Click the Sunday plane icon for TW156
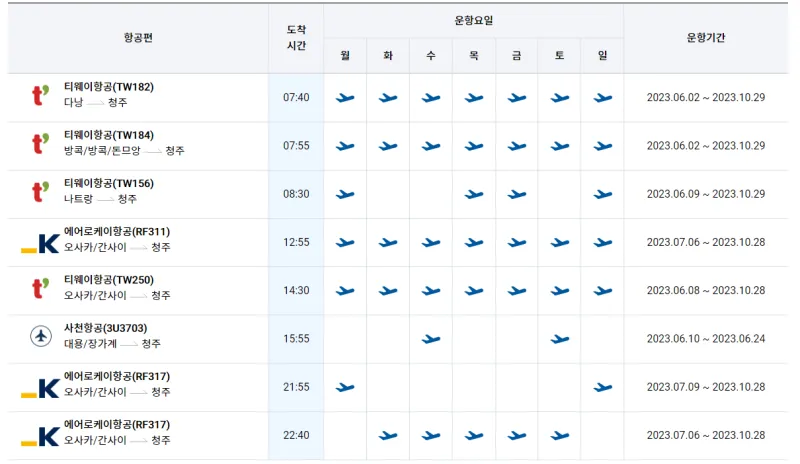This screenshot has width=800, height=464. [x=602, y=195]
